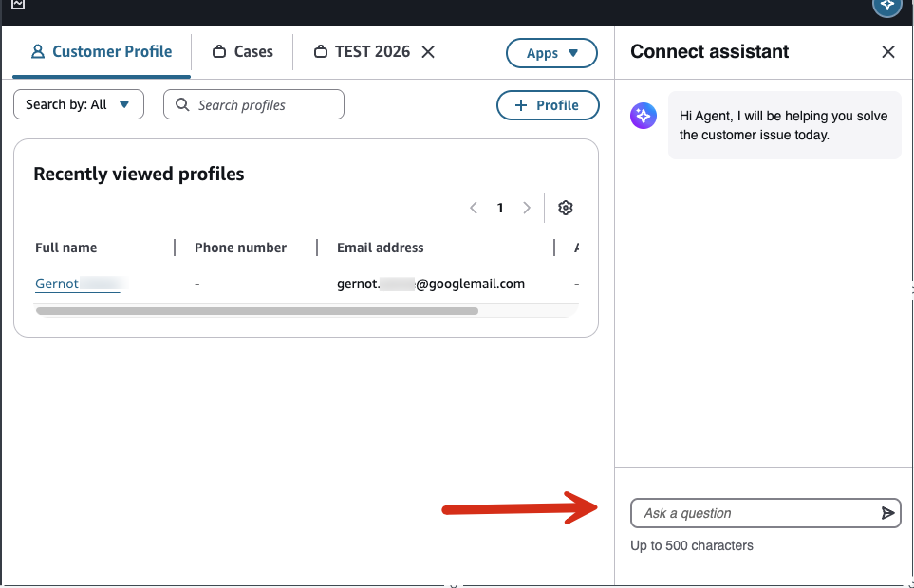
Task: Click the Ask a question input field
Action: coord(750,513)
